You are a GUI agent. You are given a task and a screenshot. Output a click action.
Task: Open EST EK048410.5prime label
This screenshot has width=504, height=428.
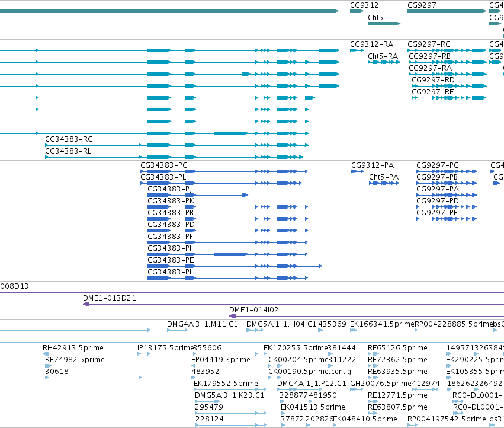[365, 419]
